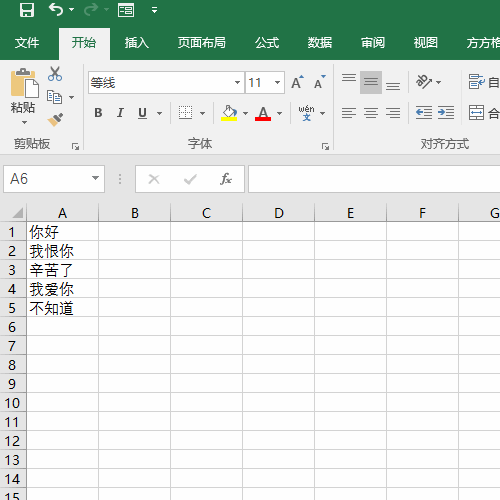
Task: Open the phonetic guide dropdown arrow
Action: [x=322, y=113]
